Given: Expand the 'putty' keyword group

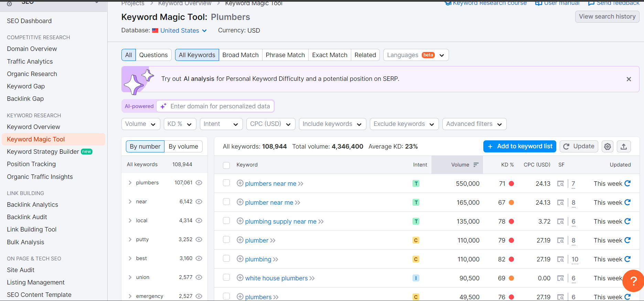Looking at the screenshot, I should pos(130,239).
